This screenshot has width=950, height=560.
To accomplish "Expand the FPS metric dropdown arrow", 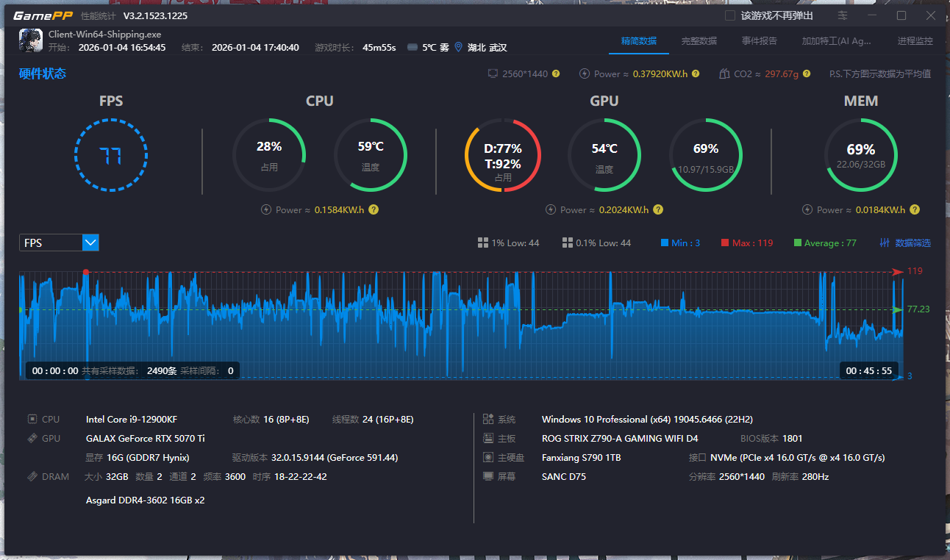I will point(90,243).
